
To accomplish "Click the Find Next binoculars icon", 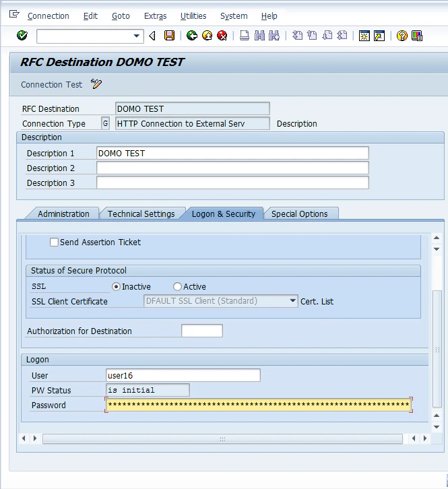I will click(x=274, y=36).
